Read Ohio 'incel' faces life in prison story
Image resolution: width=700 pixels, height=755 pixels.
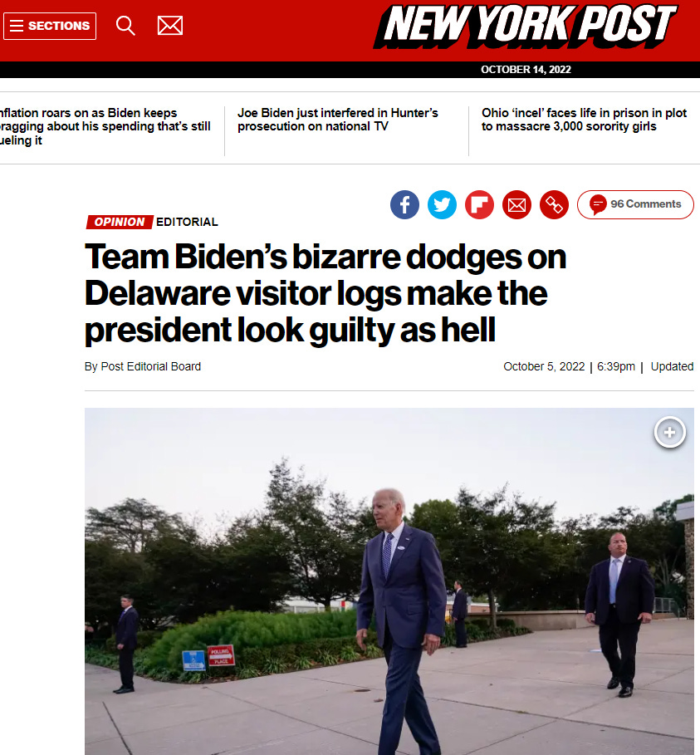click(x=584, y=120)
